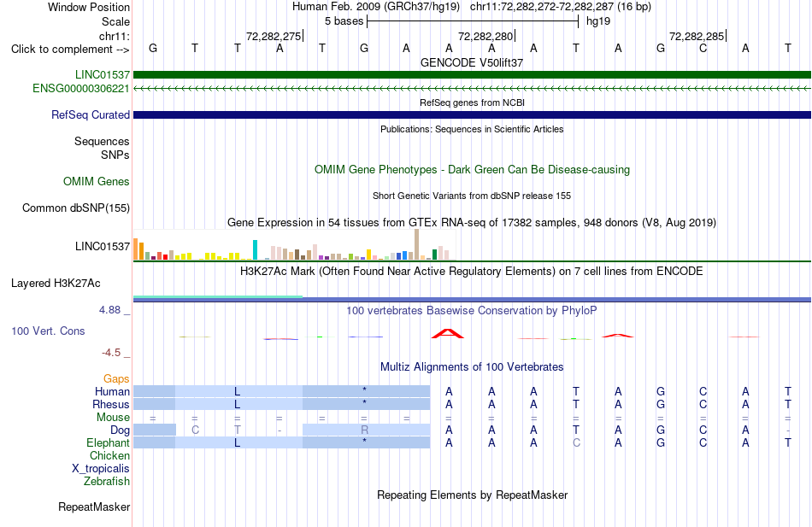Screen dimensions: 812x527
Task: Select the 100 Vert. Cons label
Action: pos(48,331)
